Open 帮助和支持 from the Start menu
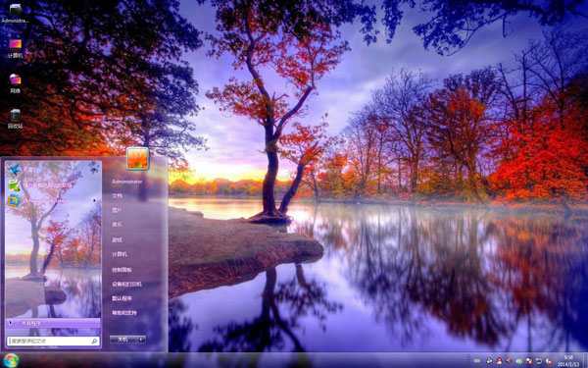The height and width of the screenshot is (368, 588). (x=124, y=313)
